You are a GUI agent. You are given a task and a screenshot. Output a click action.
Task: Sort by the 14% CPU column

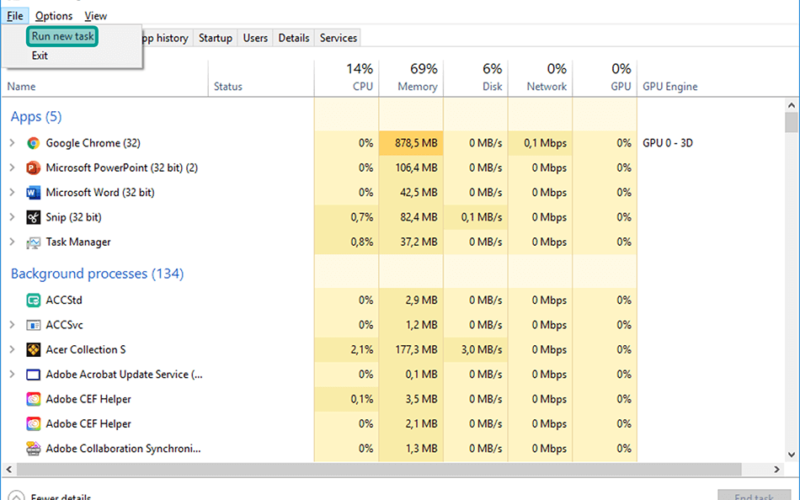346,78
